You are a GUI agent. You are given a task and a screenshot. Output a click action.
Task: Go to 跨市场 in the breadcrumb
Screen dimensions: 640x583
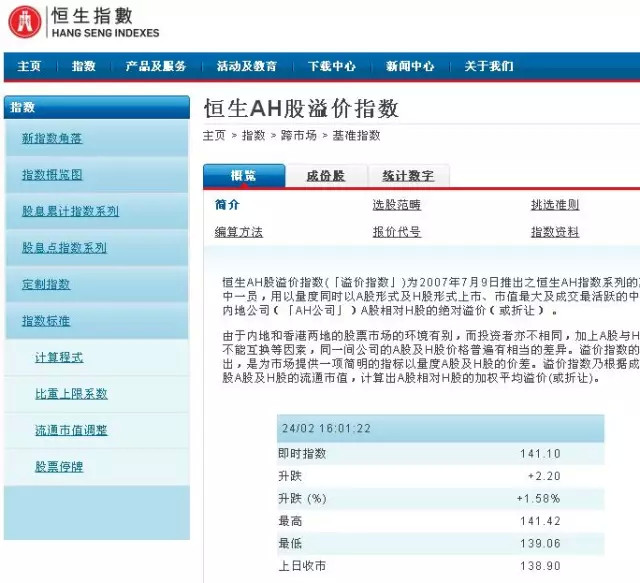[298, 135]
